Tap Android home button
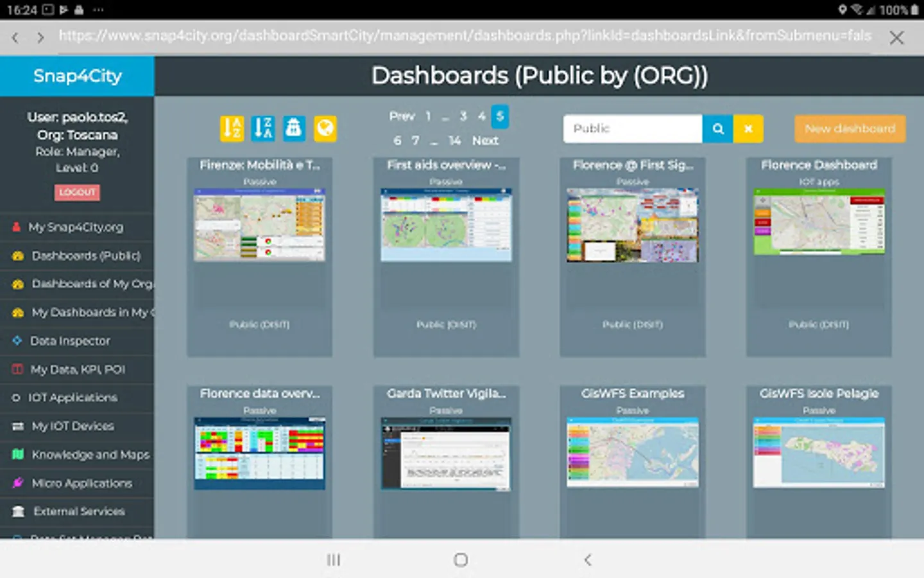Image resolution: width=924 pixels, height=578 pixels. [x=461, y=560]
